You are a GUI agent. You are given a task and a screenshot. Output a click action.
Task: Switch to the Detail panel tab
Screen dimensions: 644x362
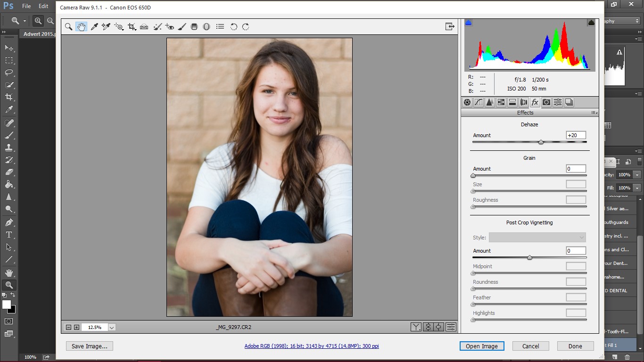click(490, 102)
